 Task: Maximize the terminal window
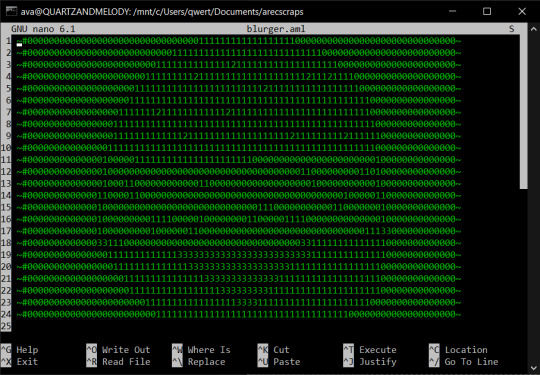(487, 11)
